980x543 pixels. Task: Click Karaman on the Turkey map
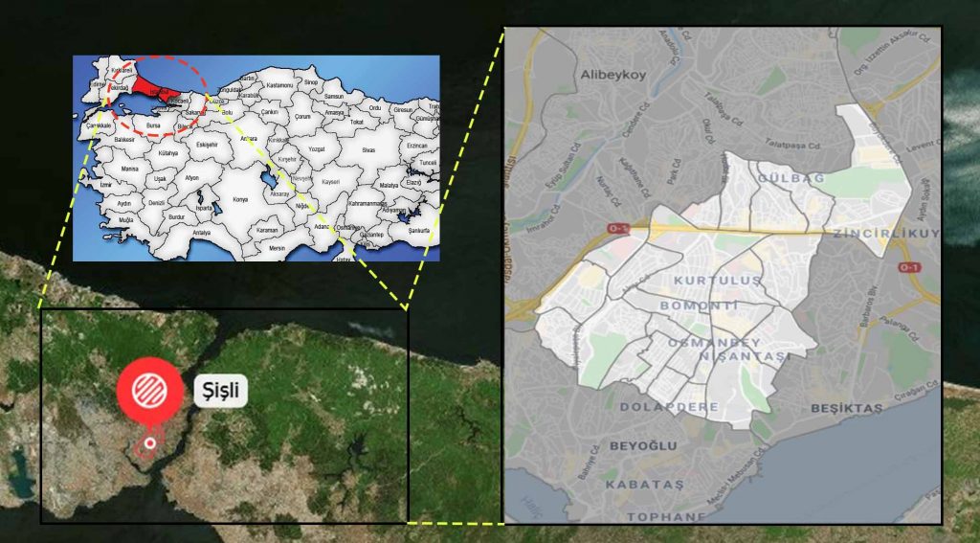pos(267,230)
